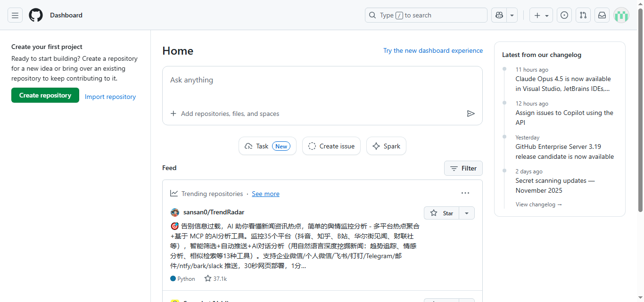Open the Issues icon in header
The width and height of the screenshot is (644, 302).
coord(564,15)
